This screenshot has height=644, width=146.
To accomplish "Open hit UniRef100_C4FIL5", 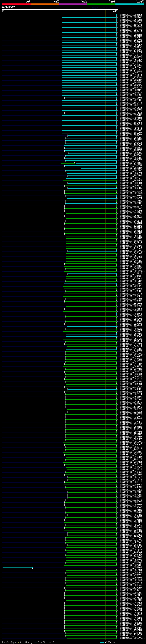I will click(131, 595).
